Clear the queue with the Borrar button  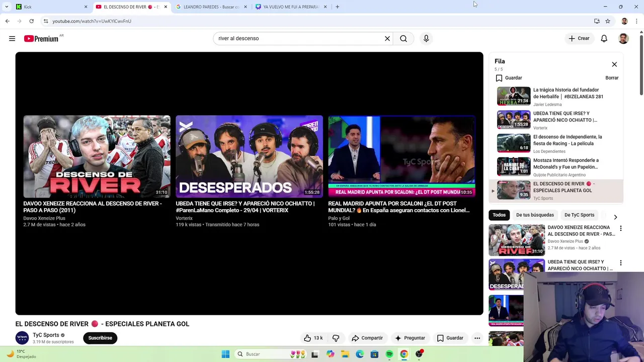[612, 78]
